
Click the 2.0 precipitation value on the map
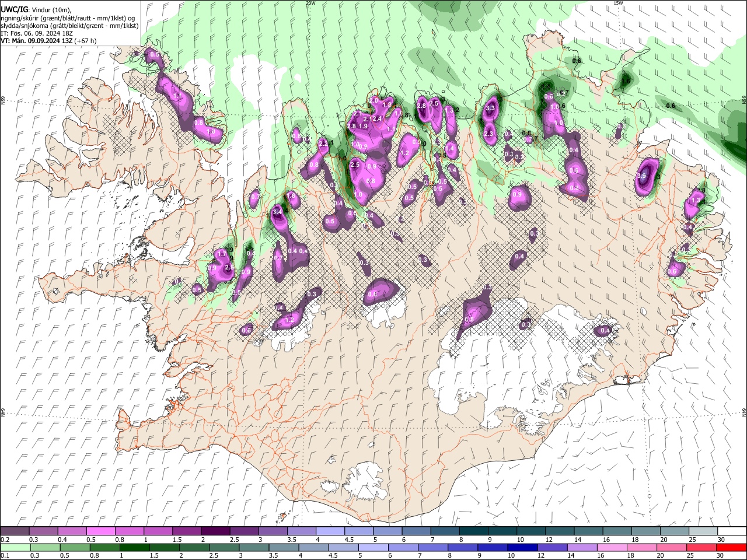click(x=374, y=100)
